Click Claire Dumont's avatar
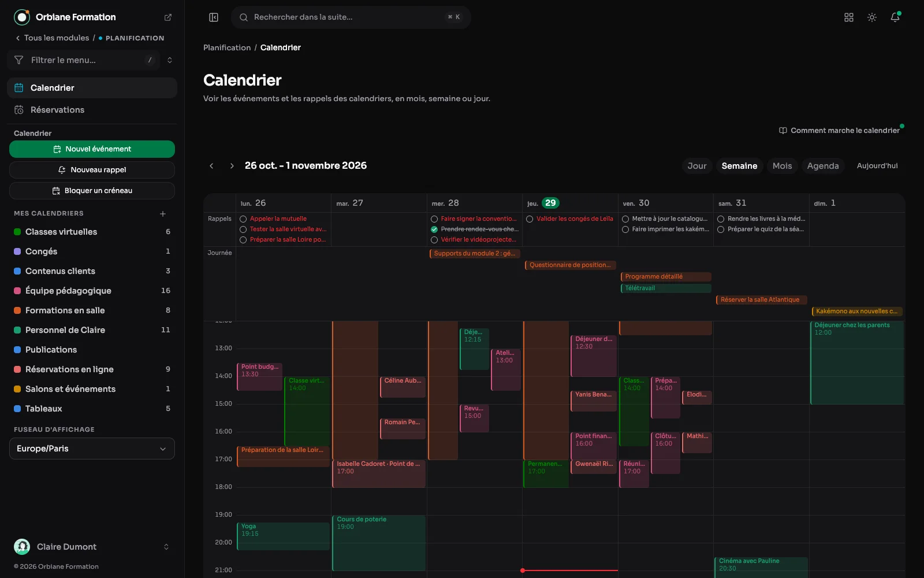Viewport: 924px width, 578px height. 22,547
